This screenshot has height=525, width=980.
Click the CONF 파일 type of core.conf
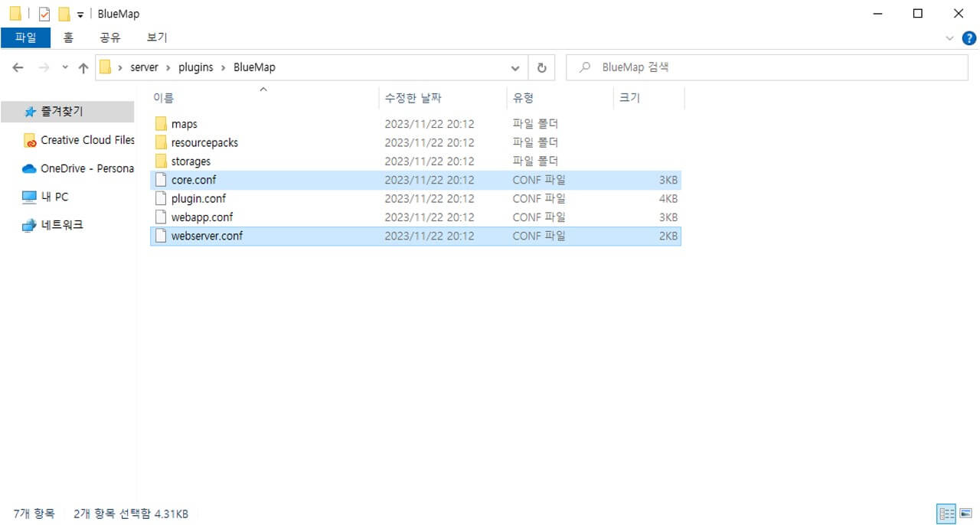pos(539,180)
